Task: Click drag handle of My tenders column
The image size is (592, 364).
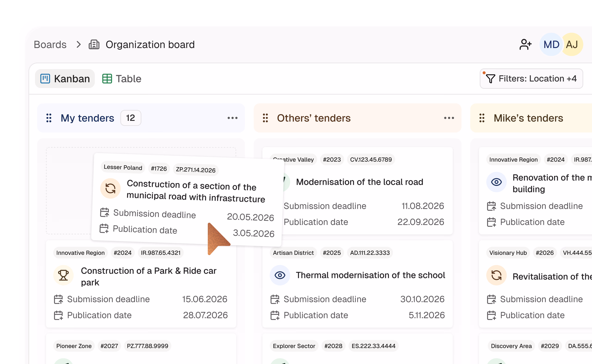Action: (49, 118)
